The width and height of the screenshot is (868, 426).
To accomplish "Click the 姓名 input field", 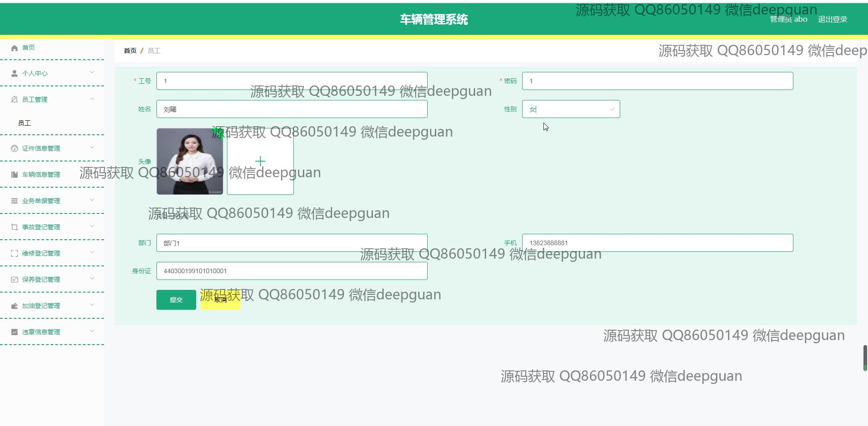I will pyautogui.click(x=292, y=109).
